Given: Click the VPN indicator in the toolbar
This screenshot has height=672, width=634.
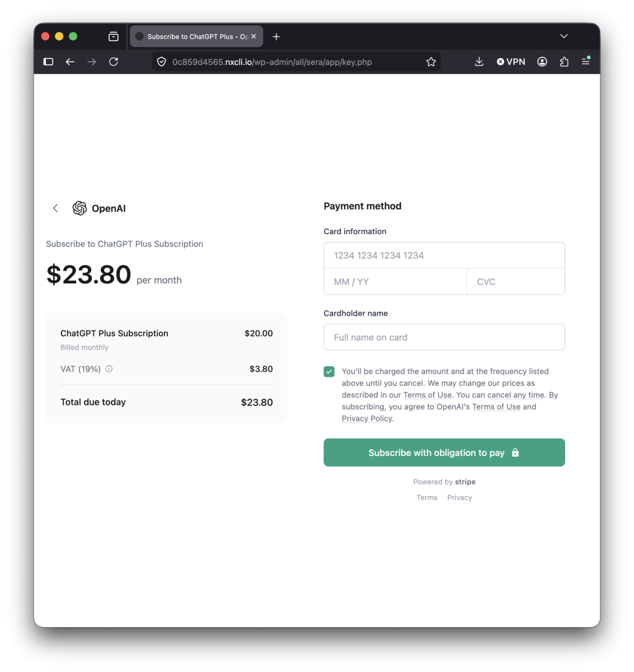Looking at the screenshot, I should [x=511, y=62].
